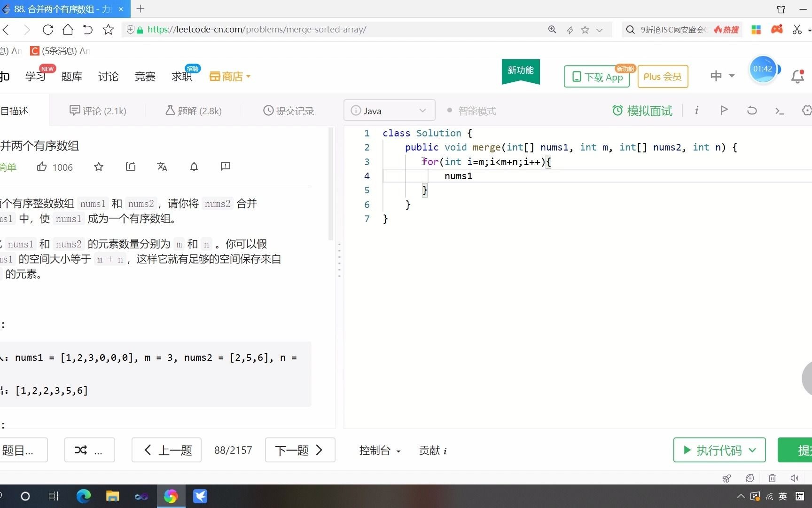Click the 下载 App button
Screen dimensions: 812x508
pyautogui.click(x=597, y=77)
